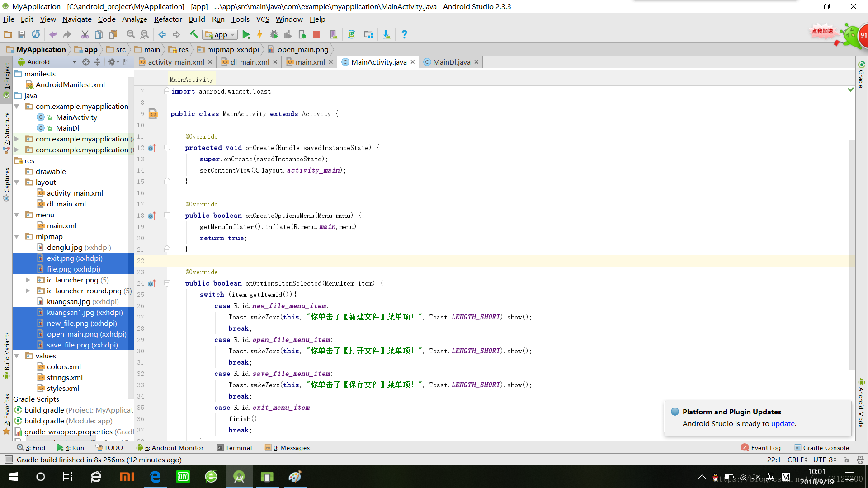The image size is (868, 488).
Task: Click Collapse All icon in Project panel
Action: coord(97,62)
